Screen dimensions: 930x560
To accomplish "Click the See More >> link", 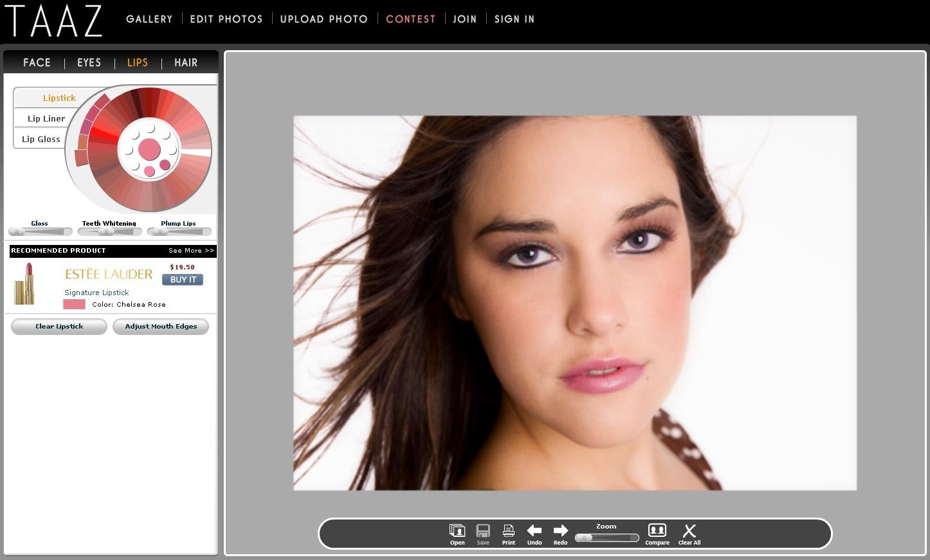I will [x=191, y=251].
